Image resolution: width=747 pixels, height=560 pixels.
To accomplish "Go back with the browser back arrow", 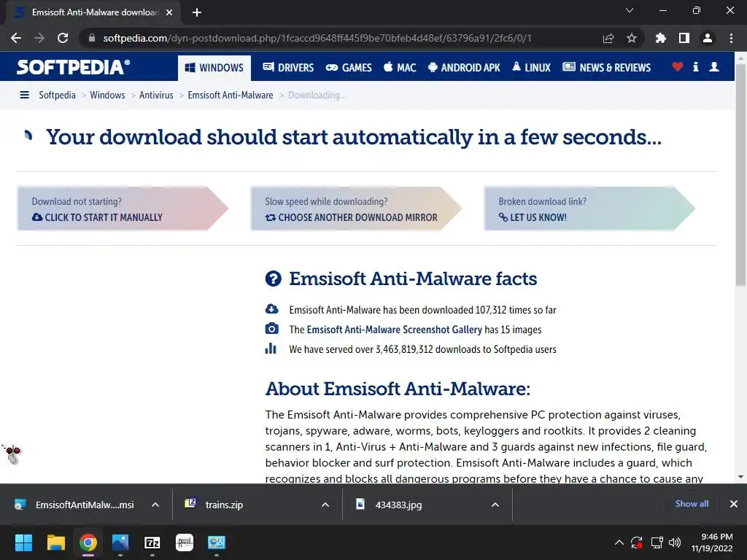I will point(16,38).
